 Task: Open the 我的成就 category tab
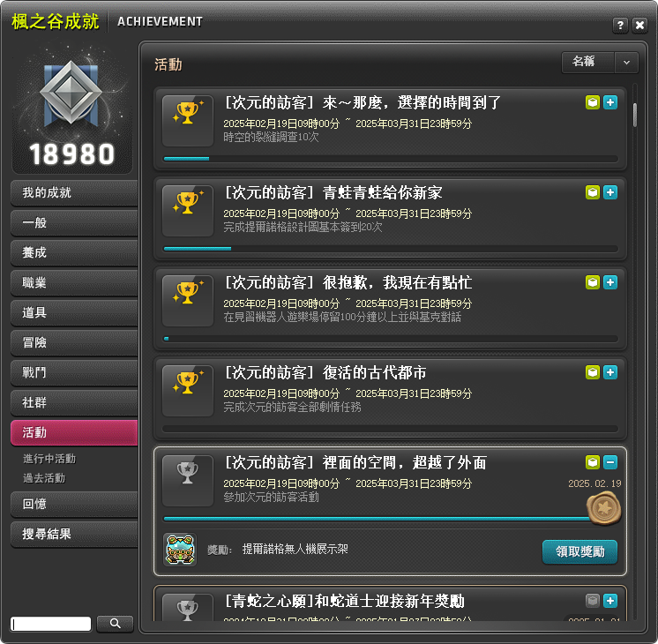click(x=74, y=192)
